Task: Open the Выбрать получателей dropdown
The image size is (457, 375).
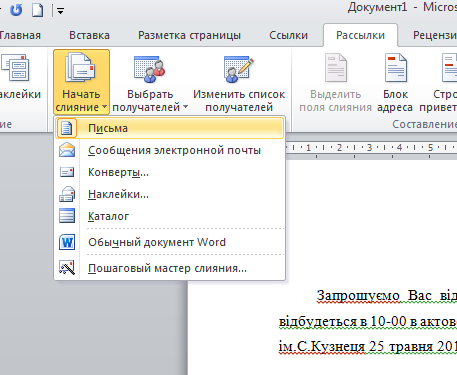Action: click(x=150, y=83)
